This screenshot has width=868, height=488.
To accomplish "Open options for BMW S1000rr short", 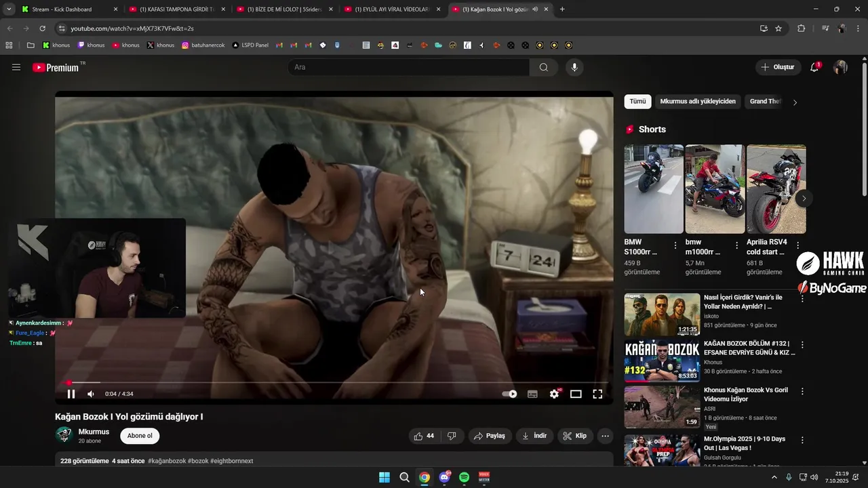I will (x=675, y=245).
